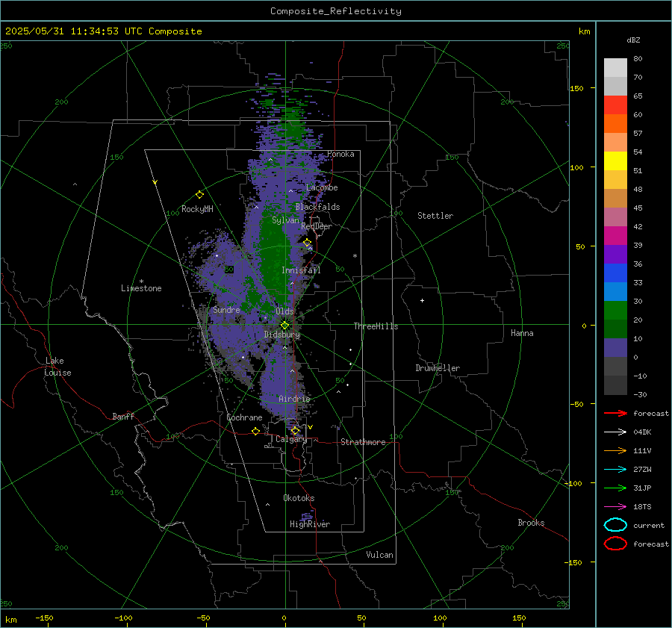Click the Calgary map label
Image resolution: width=672 pixels, height=628 pixels.
(x=291, y=439)
